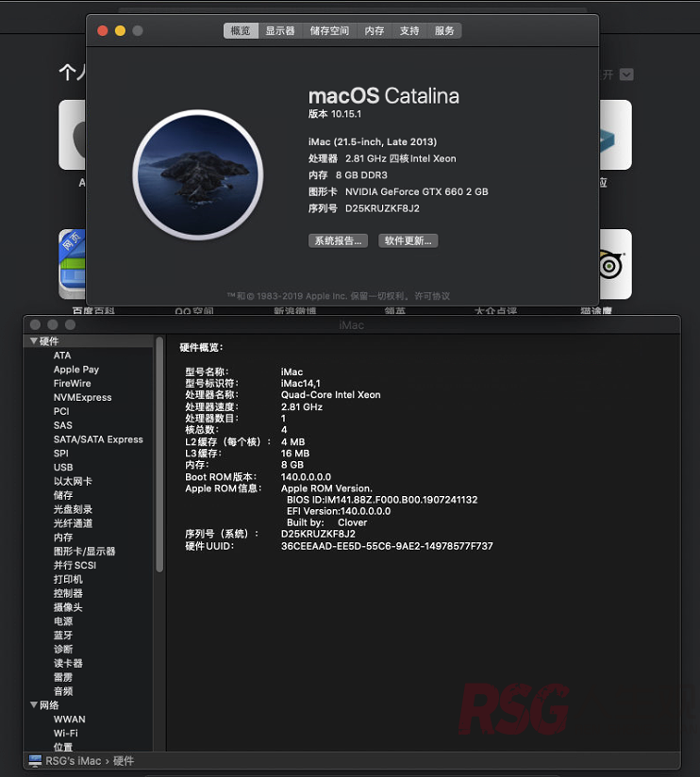700x777 pixels.
Task: Select PCI in sidebar
Action: tap(61, 411)
